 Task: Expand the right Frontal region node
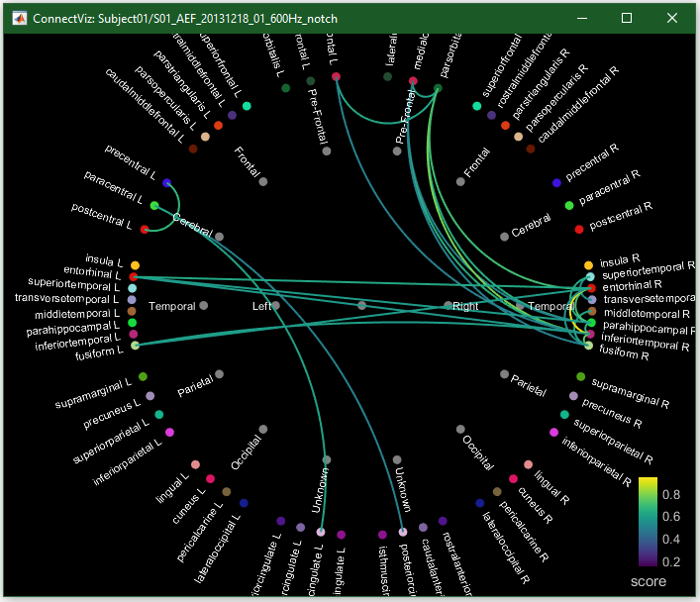point(460,181)
